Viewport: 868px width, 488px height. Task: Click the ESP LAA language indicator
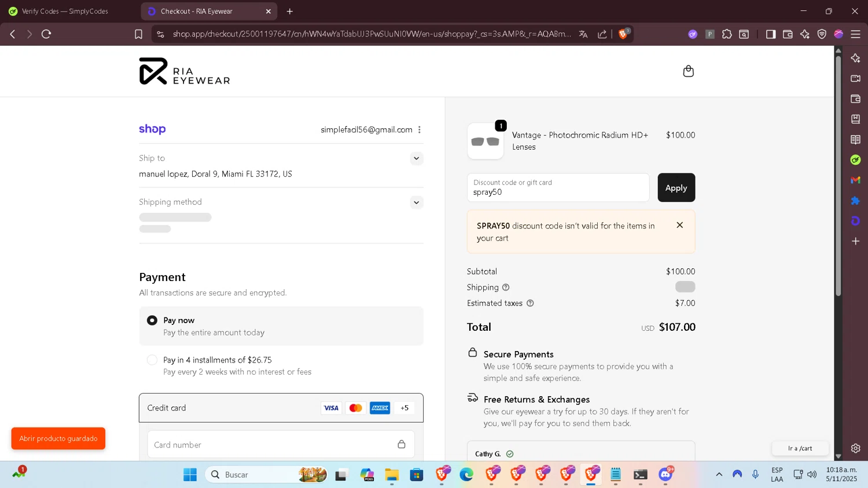tap(777, 475)
